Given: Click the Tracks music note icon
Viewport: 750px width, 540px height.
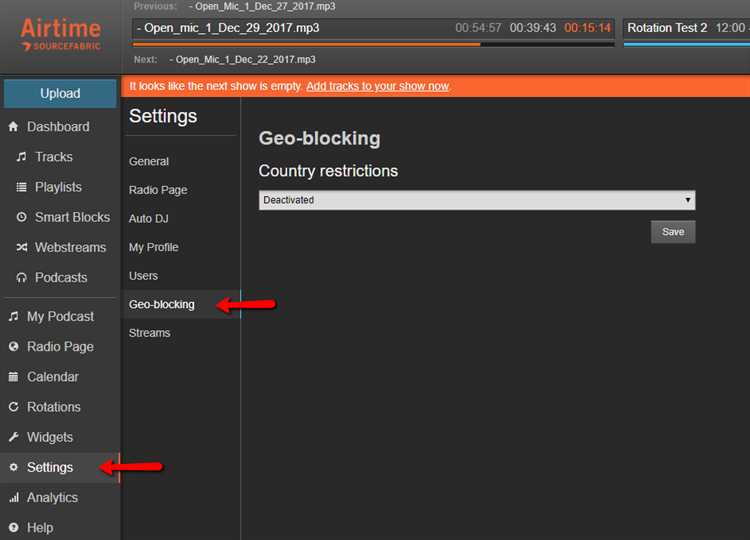Looking at the screenshot, I should [x=22, y=157].
